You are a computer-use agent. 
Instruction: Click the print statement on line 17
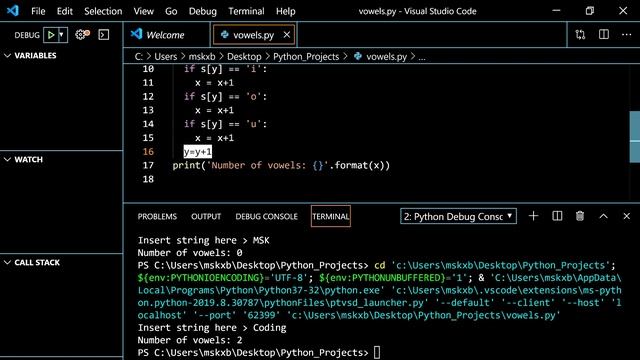point(281,165)
